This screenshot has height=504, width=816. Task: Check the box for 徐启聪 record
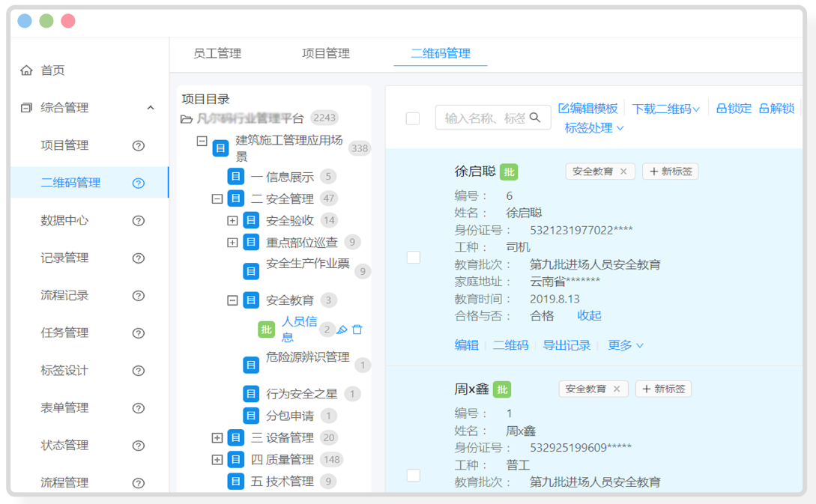point(414,257)
